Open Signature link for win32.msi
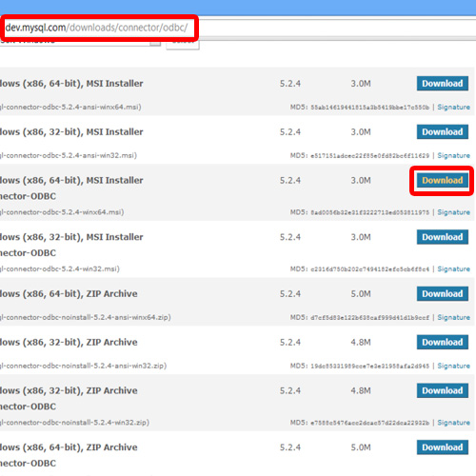Viewport: 476px width, 476px height. [453, 269]
